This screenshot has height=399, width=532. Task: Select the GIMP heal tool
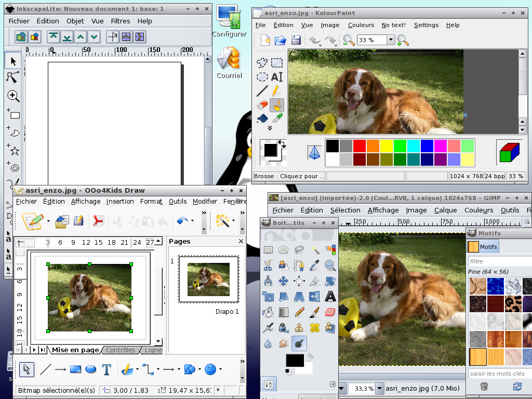(x=315, y=327)
